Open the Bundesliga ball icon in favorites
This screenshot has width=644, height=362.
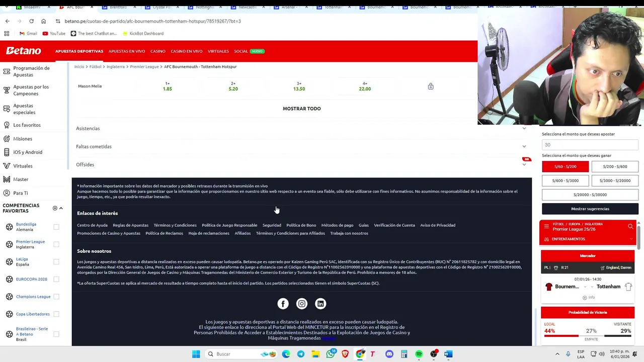click(x=9, y=227)
